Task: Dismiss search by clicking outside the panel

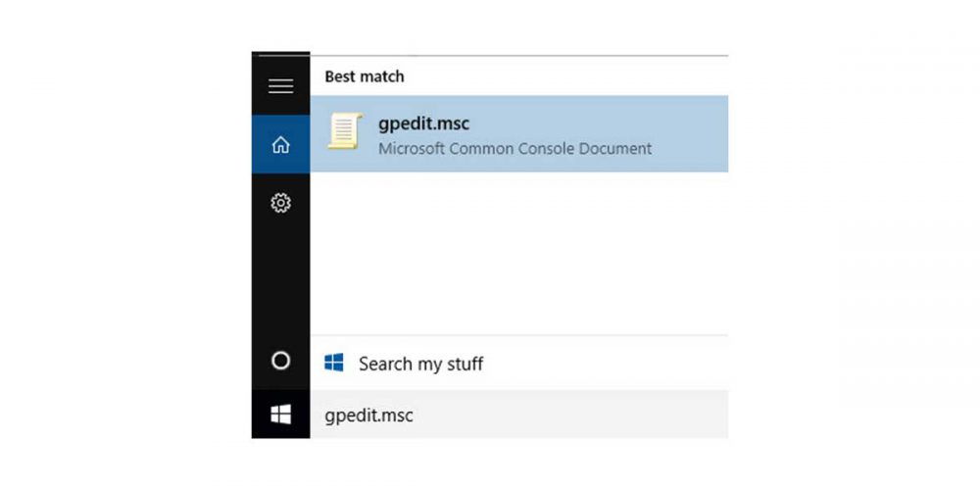Action: pyautogui.click(x=853, y=245)
